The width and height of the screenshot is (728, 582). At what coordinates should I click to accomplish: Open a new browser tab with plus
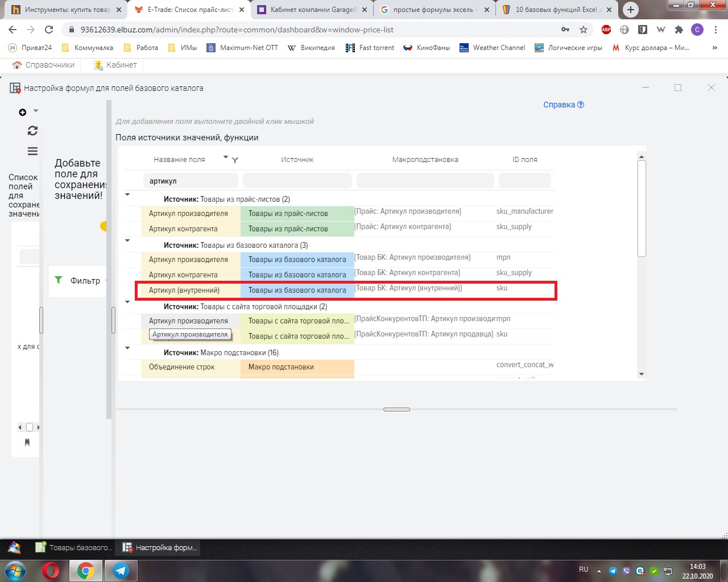click(631, 10)
